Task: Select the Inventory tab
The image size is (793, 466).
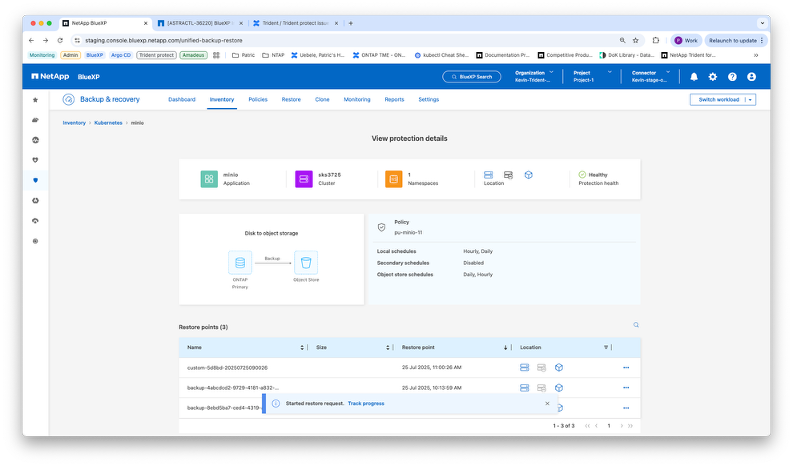Action: click(x=222, y=100)
